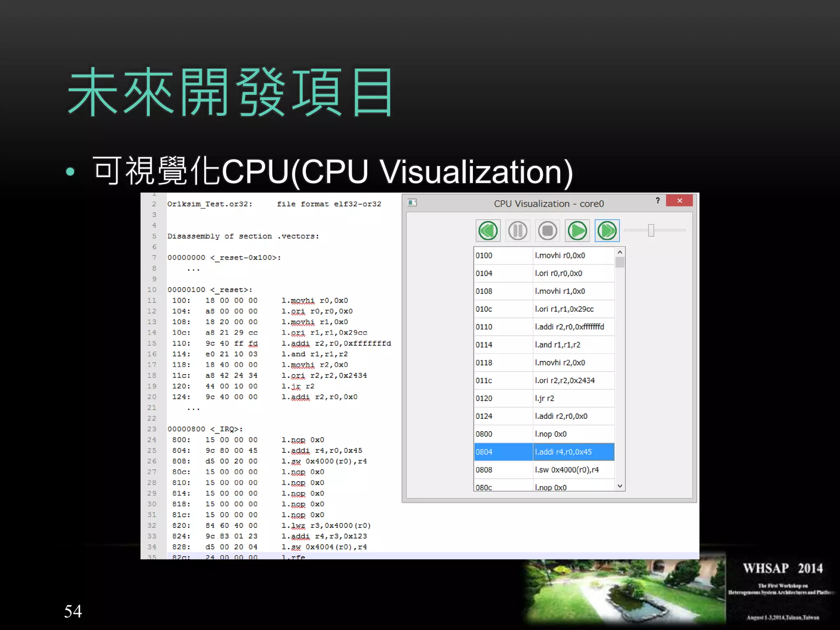Click editor text 'l.sw 0x4004(r0),r4'

point(324,547)
